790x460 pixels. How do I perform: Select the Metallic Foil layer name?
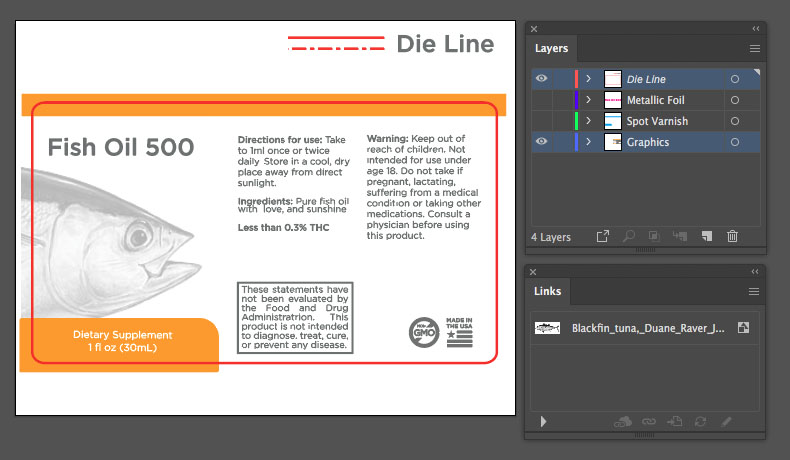(655, 100)
